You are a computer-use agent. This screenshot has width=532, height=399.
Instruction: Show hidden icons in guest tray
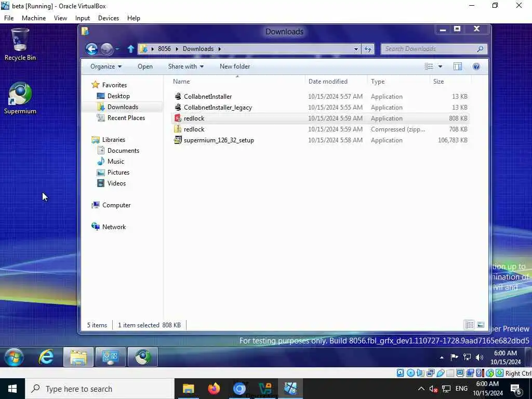click(442, 357)
